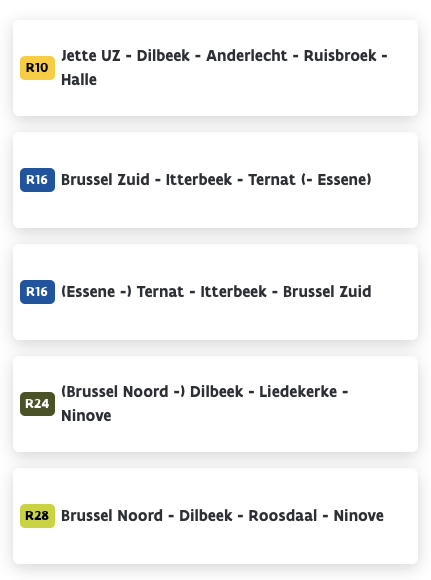This screenshot has width=431, height=580.
Task: Click the R16 badge beside (Essene -) Ternat
Action: click(x=37, y=292)
